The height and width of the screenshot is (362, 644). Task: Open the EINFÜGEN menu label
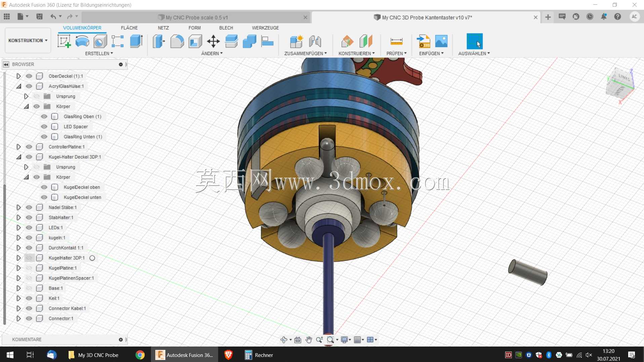pos(431,53)
